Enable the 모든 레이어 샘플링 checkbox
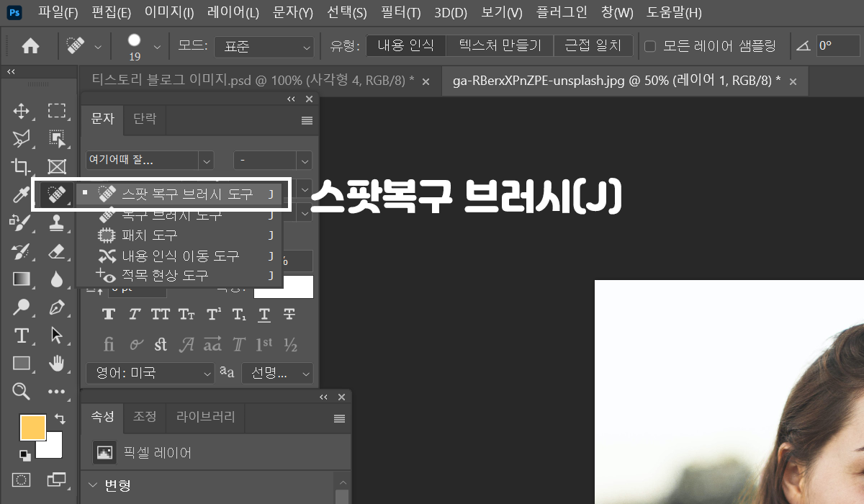Screen dimensions: 864x504 coord(650,46)
